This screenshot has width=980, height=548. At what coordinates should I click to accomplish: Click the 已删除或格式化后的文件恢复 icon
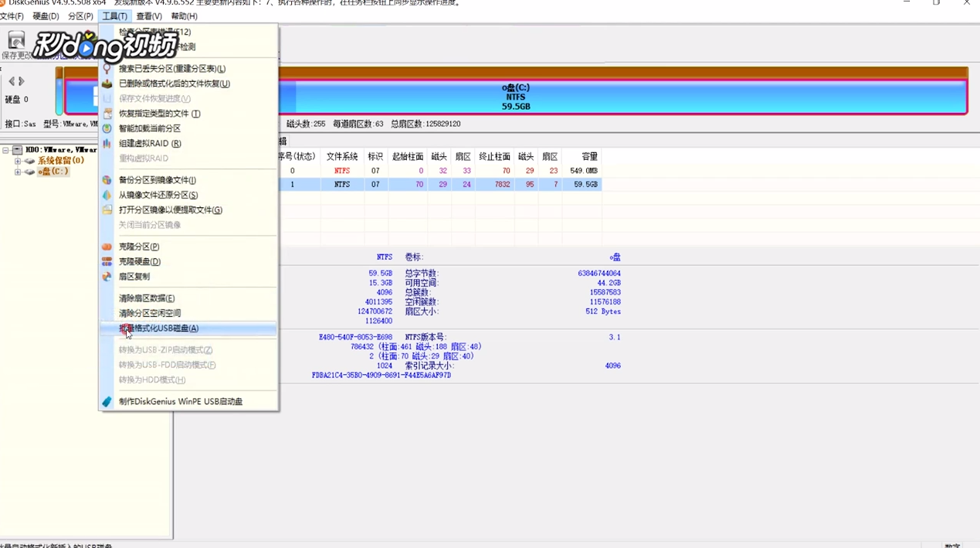pyautogui.click(x=107, y=83)
